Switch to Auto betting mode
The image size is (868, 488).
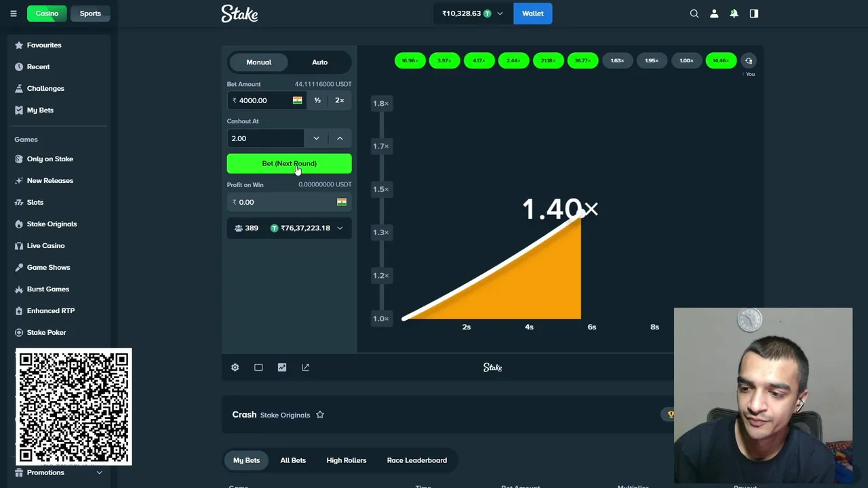319,62
